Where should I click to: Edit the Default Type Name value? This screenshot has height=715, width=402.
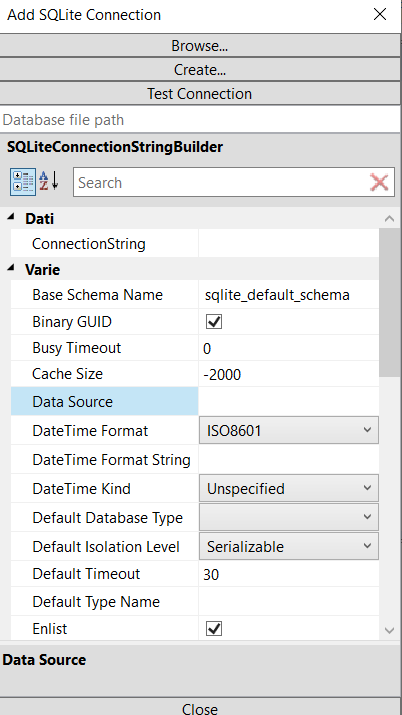289,602
